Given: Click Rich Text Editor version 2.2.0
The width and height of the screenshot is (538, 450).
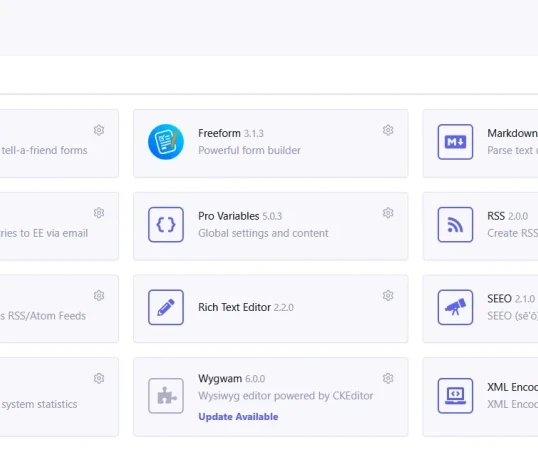Looking at the screenshot, I should pos(283,308).
